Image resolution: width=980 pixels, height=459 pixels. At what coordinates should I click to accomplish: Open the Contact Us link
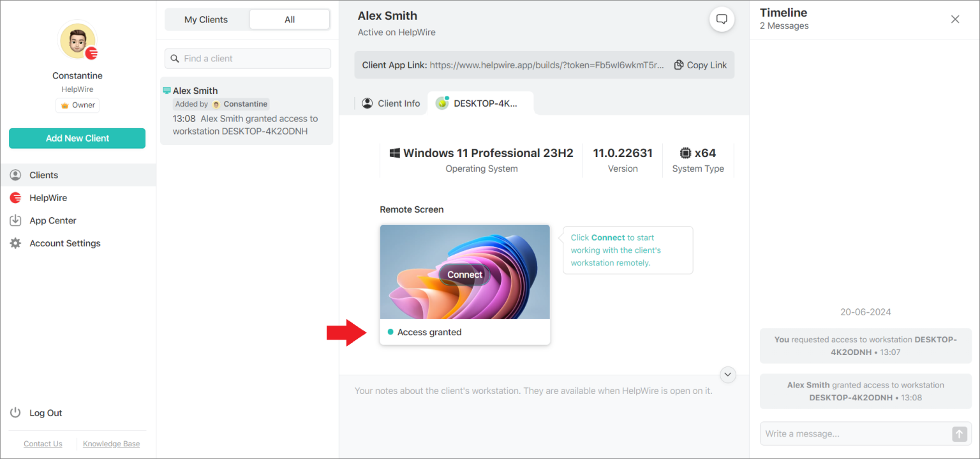click(x=43, y=443)
